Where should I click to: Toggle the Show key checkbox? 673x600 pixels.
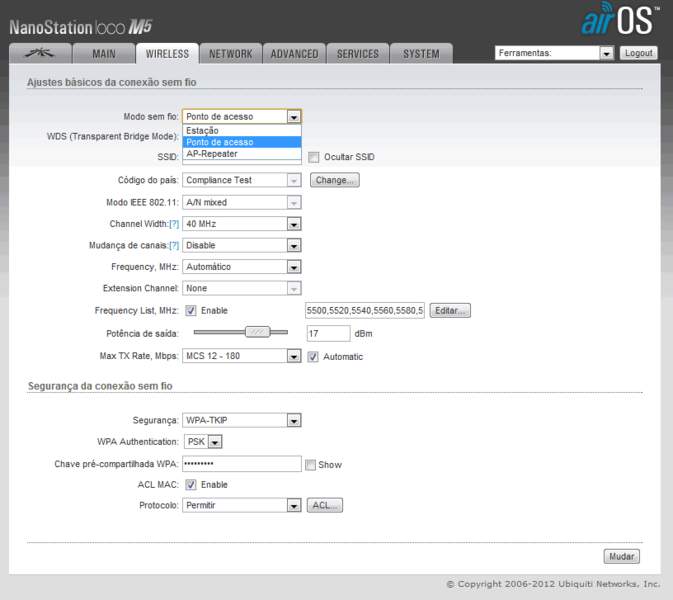point(310,465)
